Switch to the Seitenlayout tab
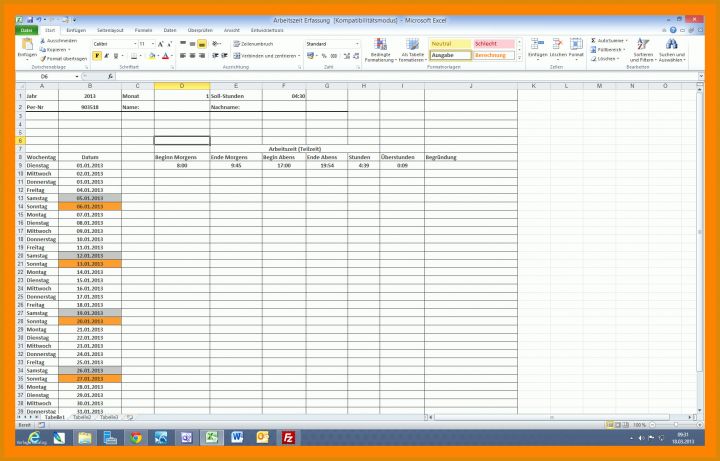Image resolution: width=720 pixels, height=461 pixels. pyautogui.click(x=110, y=30)
